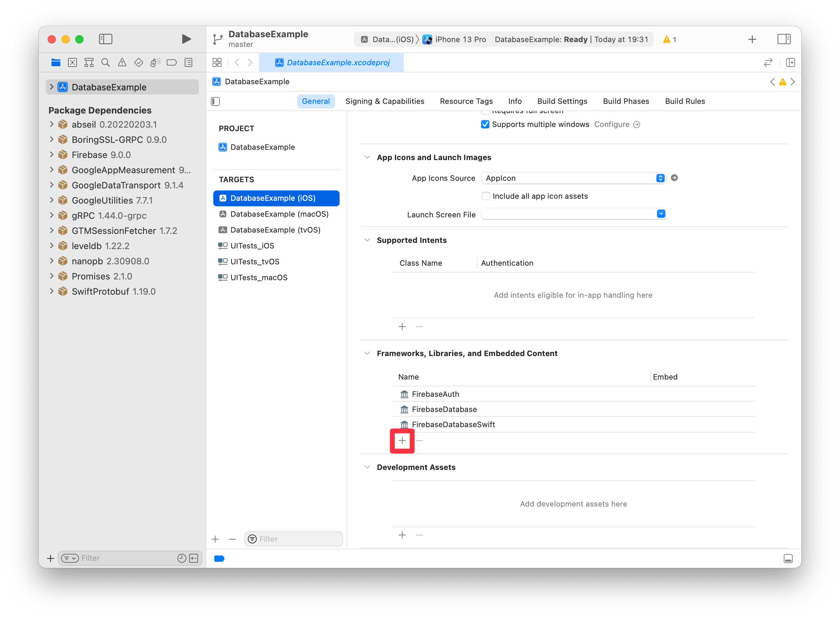Image resolution: width=840 pixels, height=619 pixels.
Task: Click the Run play button
Action: tap(186, 39)
